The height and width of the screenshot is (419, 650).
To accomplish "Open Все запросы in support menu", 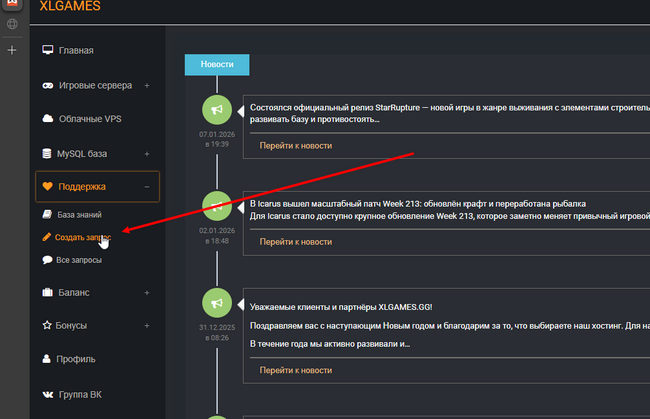I will click(x=79, y=260).
